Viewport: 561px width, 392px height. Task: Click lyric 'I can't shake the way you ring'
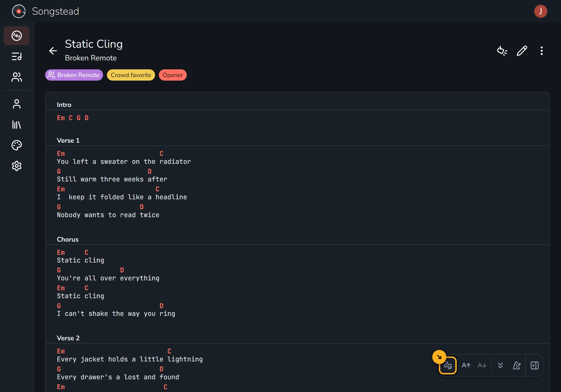click(x=116, y=314)
